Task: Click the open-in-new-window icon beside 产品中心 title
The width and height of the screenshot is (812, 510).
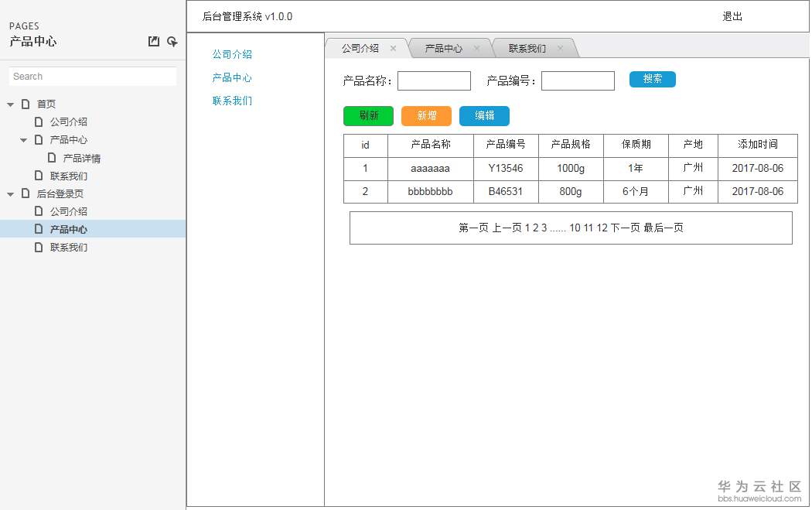Action: click(154, 41)
